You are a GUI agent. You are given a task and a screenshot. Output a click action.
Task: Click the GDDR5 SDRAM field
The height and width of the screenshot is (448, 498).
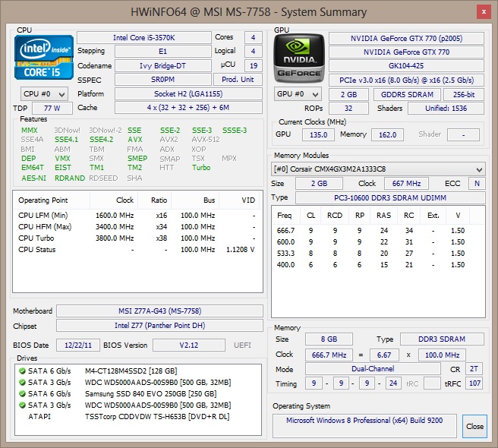click(407, 95)
